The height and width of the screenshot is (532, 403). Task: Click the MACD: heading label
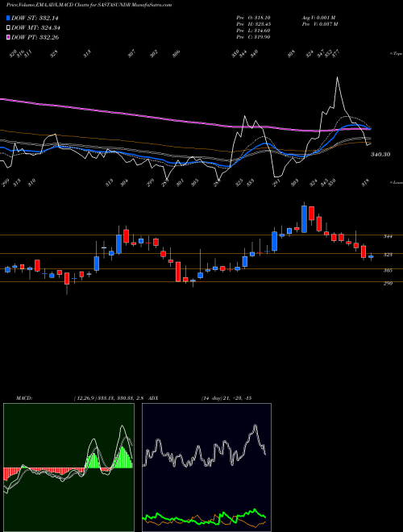click(23, 398)
